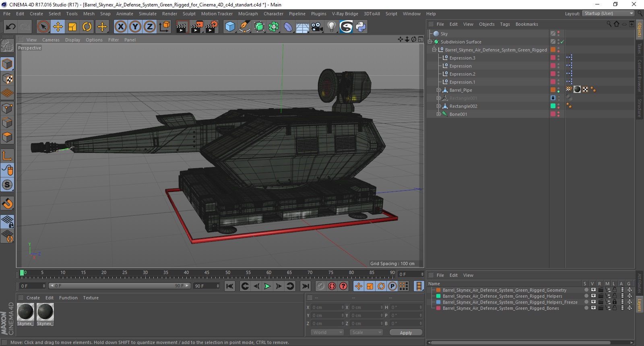The height and width of the screenshot is (346, 644).
Task: Open Edit Render Settings icon
Action: coord(212,27)
